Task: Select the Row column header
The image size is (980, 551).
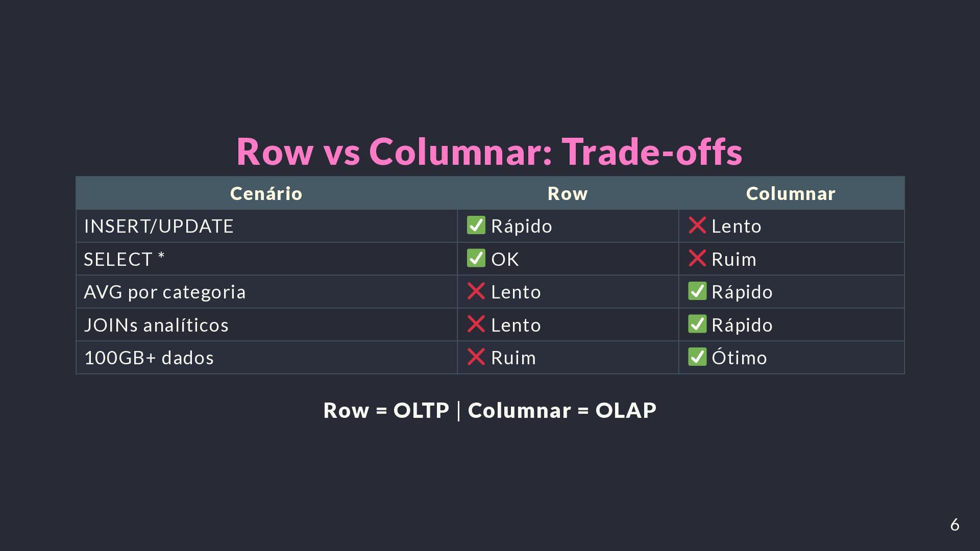Action: click(568, 193)
